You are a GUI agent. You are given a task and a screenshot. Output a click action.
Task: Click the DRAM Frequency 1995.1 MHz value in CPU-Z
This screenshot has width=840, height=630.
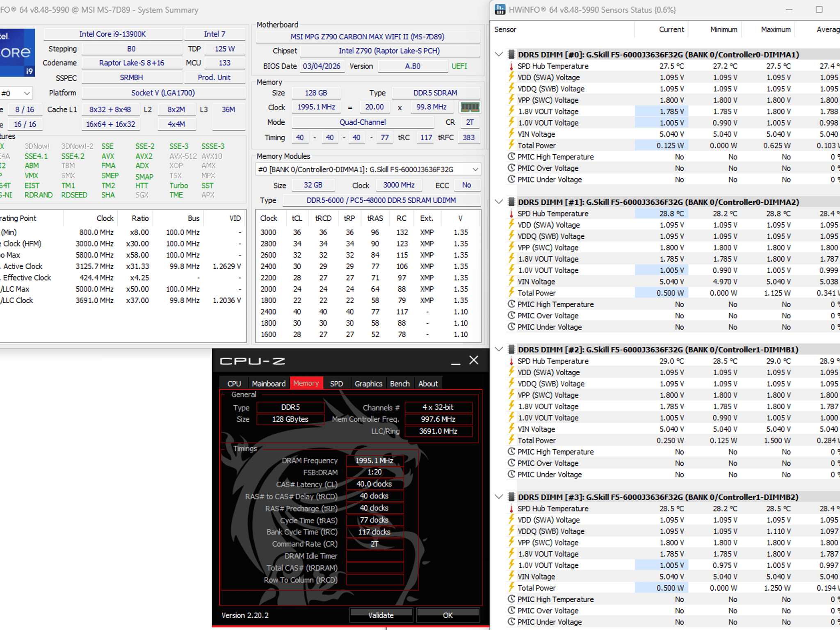[374, 461]
